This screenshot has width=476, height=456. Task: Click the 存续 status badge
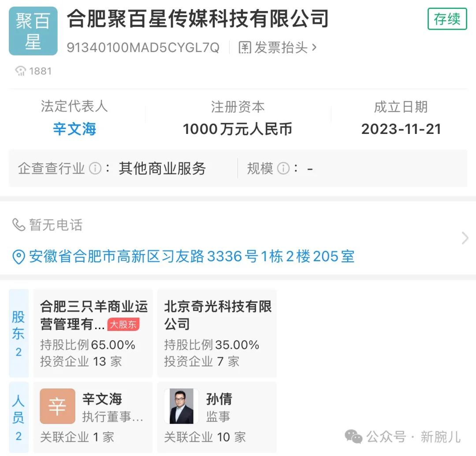(447, 19)
